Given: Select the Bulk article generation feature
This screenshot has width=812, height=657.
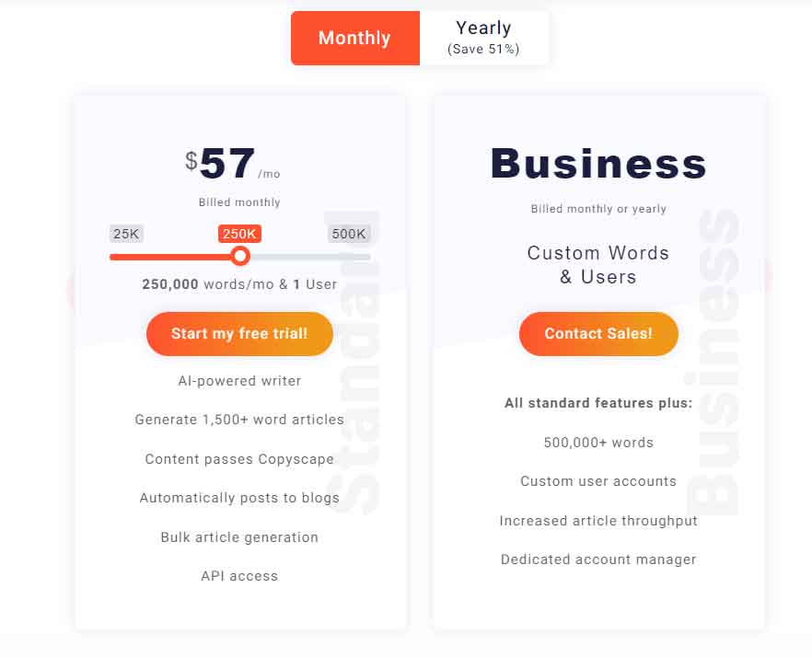Looking at the screenshot, I should (x=239, y=536).
